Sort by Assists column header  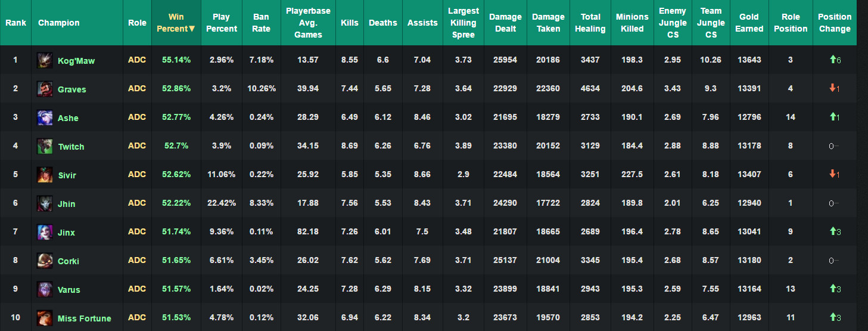[x=422, y=23]
